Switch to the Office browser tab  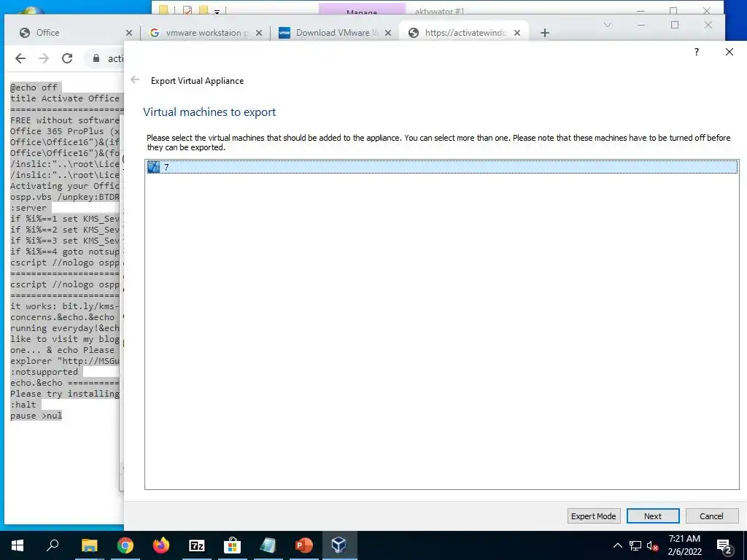71,33
